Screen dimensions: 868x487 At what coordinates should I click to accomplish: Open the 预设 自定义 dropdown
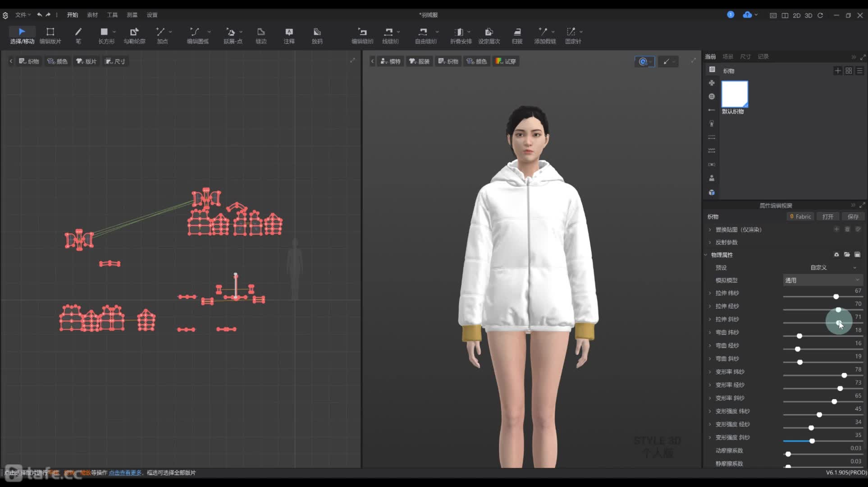coord(822,267)
